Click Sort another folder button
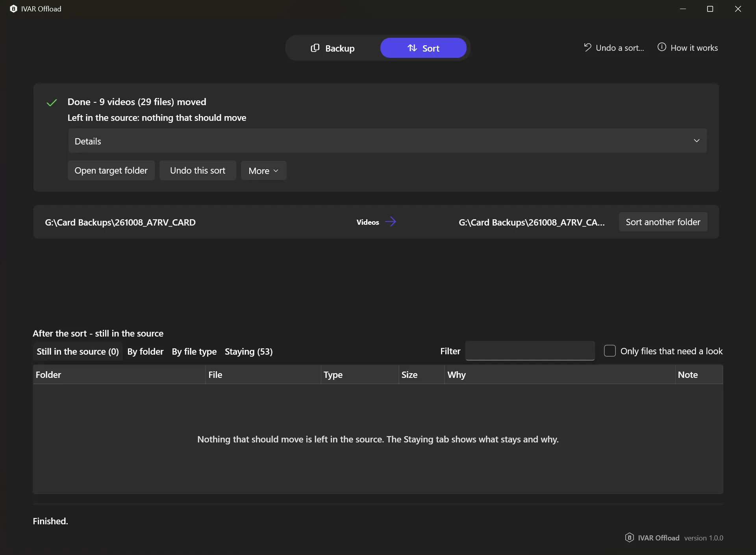756x555 pixels. (663, 222)
